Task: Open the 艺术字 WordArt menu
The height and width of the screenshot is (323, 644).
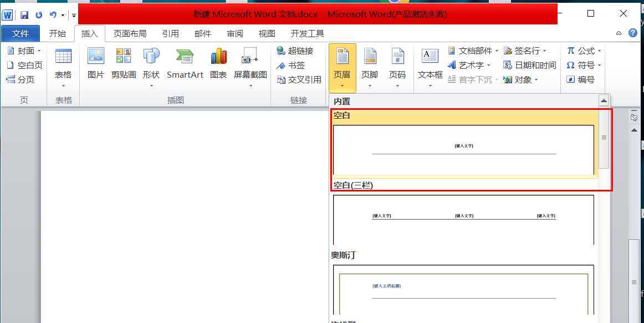Action: pos(469,65)
